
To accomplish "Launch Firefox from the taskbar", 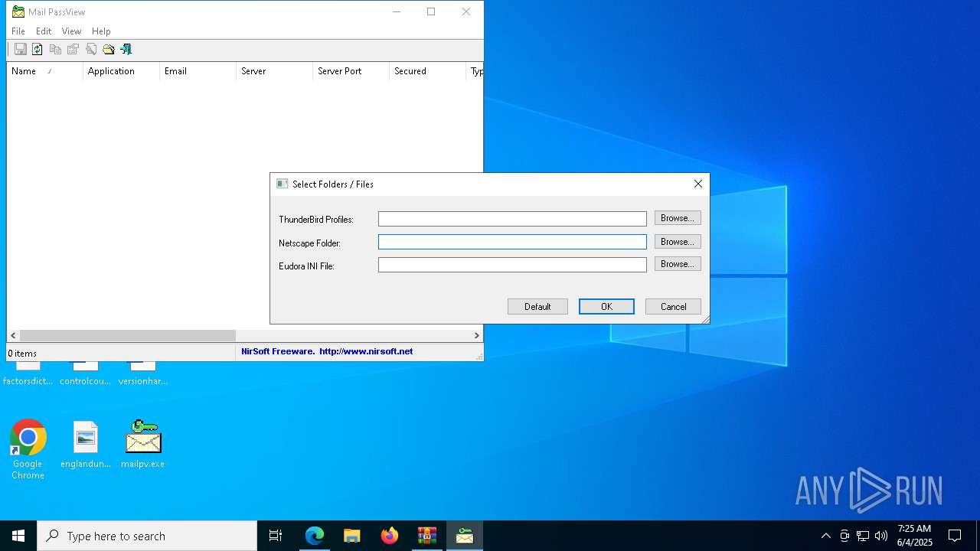I will pyautogui.click(x=390, y=536).
